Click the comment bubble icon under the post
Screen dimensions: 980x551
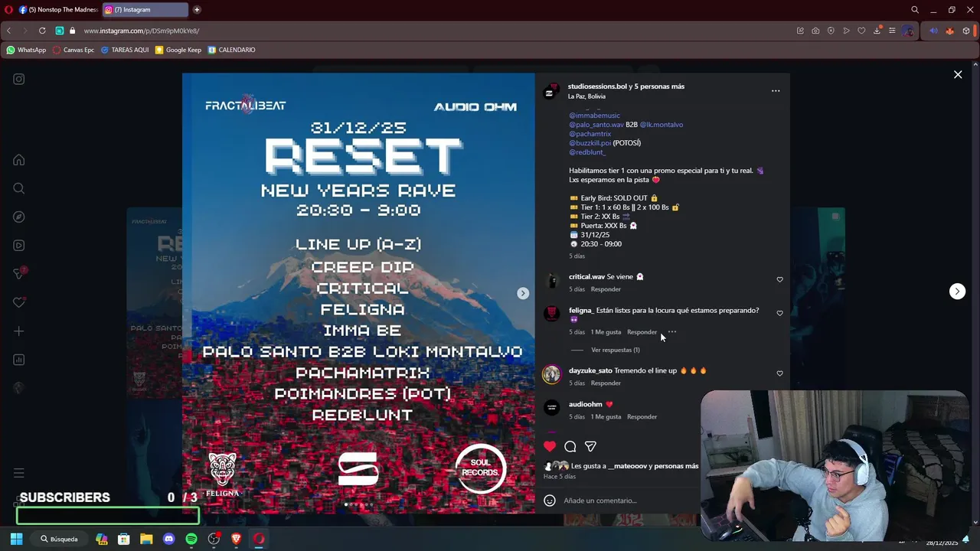570,447
